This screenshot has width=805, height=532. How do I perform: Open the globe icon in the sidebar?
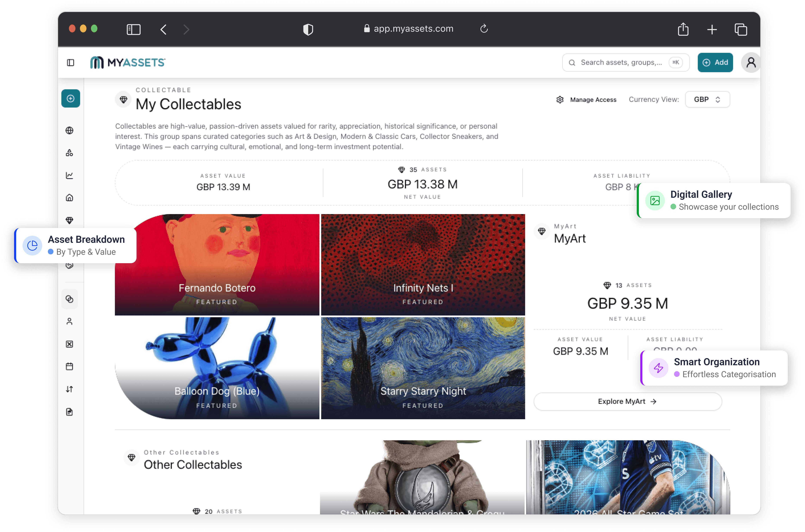pyautogui.click(x=69, y=131)
